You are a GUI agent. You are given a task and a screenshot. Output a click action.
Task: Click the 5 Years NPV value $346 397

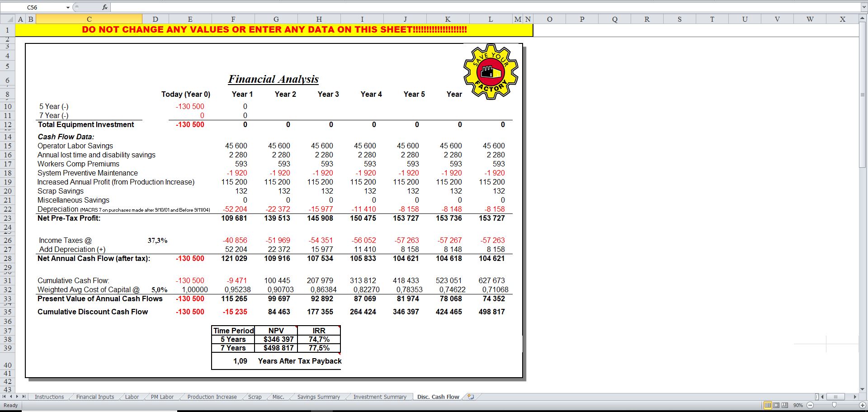[x=278, y=339]
